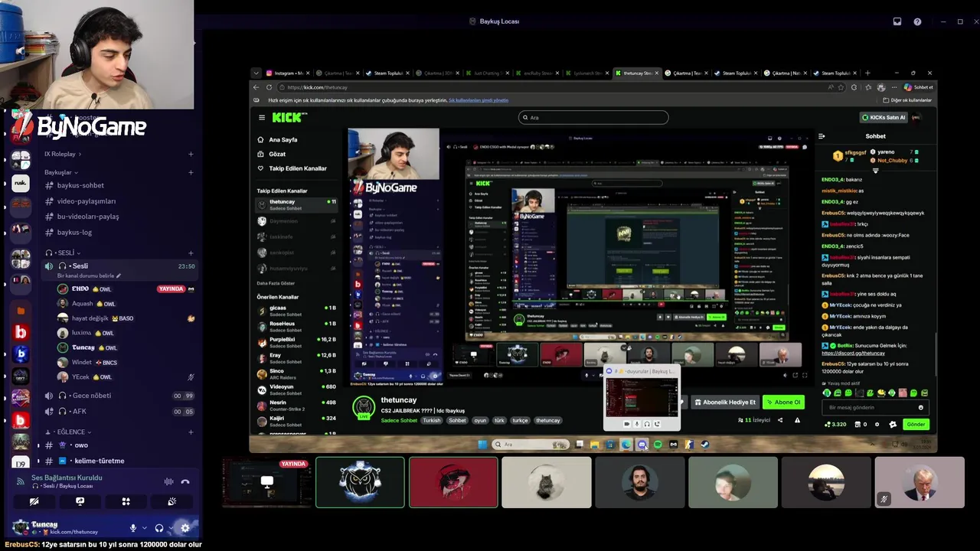Deafen with the headphones icon in Discord
The height and width of the screenshot is (551, 980).
pyautogui.click(x=159, y=528)
